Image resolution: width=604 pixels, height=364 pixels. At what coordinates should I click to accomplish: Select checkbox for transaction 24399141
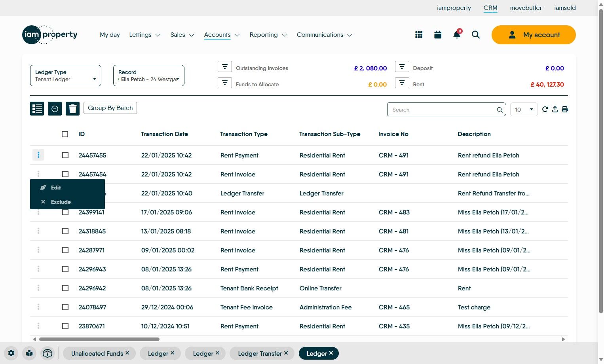[65, 212]
